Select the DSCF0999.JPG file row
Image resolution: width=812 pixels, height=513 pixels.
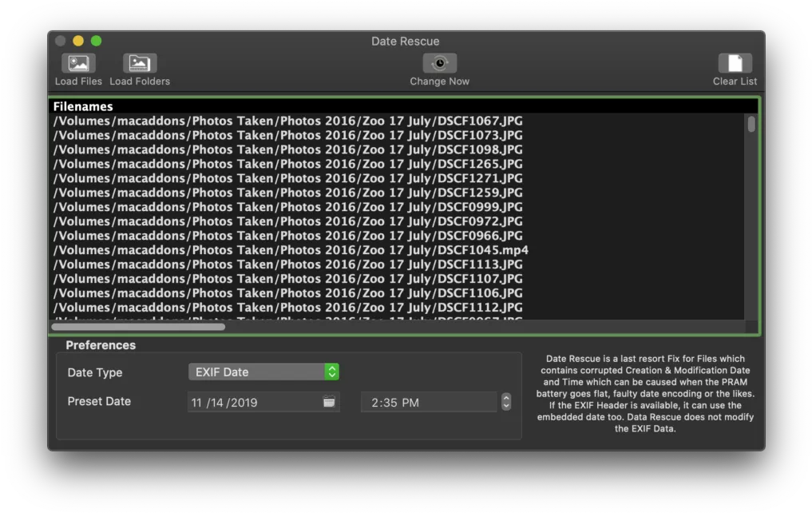pyautogui.click(x=398, y=207)
